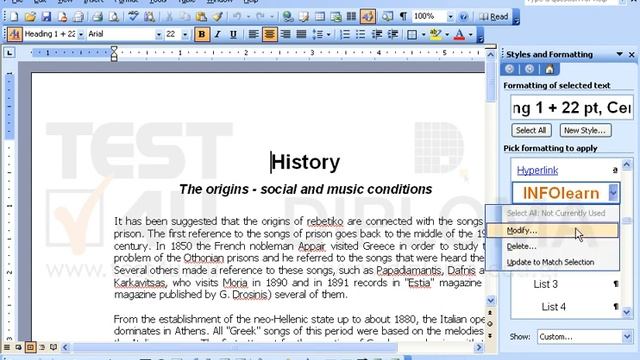Viewport: 640px width, 360px height.
Task: Go back in the task pane
Action: pos(509,69)
